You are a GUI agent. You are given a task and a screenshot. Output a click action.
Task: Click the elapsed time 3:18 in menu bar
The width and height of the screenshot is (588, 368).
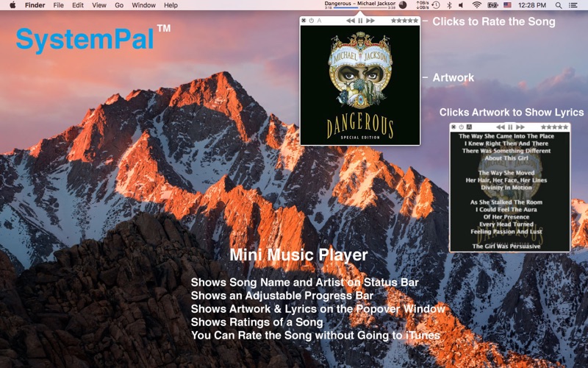point(328,8)
